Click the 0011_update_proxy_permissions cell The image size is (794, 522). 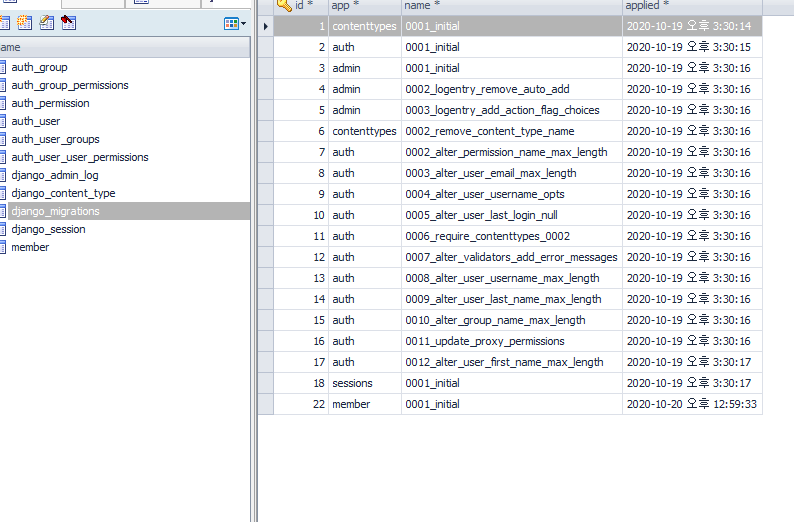pyautogui.click(x=511, y=341)
